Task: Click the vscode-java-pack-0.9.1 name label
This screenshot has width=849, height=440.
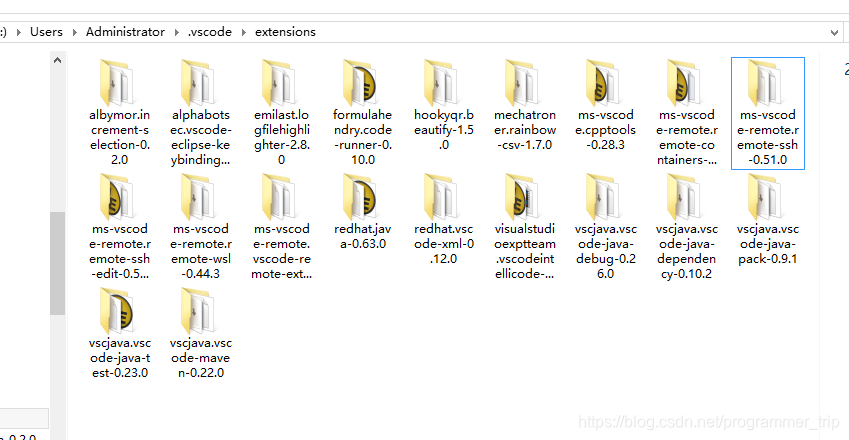Action: 768,244
